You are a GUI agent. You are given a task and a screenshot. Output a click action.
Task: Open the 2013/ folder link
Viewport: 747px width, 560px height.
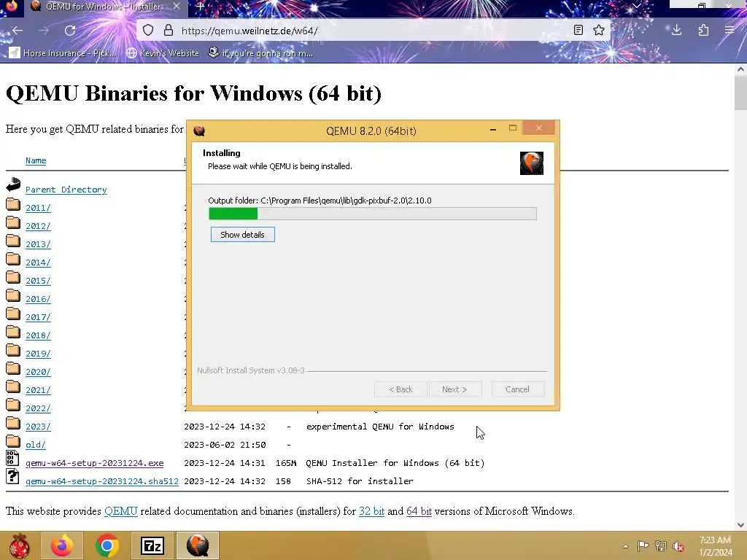(38, 244)
